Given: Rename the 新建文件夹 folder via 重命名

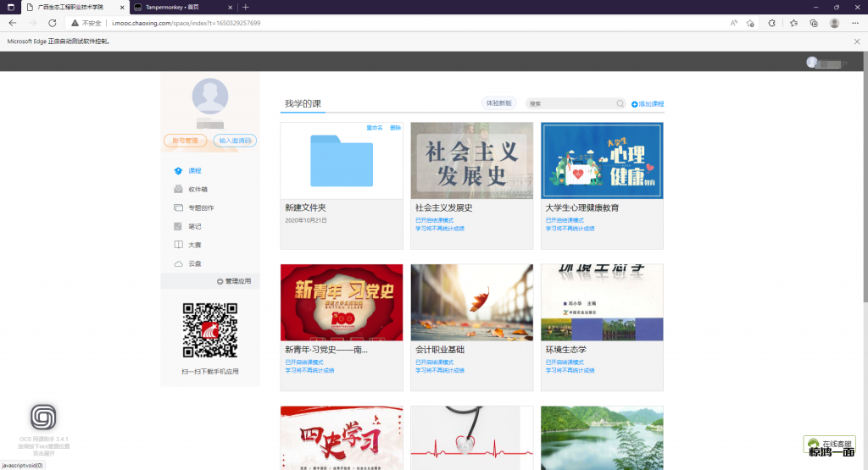Looking at the screenshot, I should click(374, 127).
